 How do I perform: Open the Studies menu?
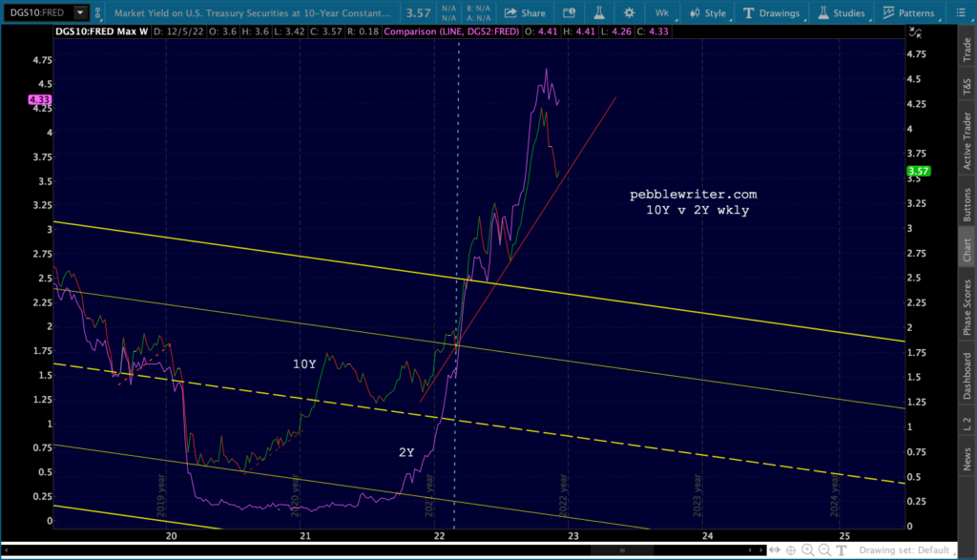click(x=842, y=12)
